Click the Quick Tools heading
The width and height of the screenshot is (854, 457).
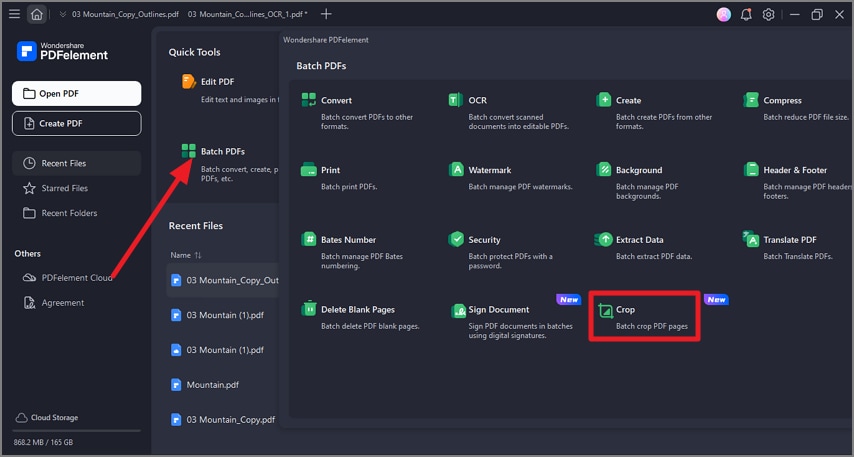click(x=194, y=52)
